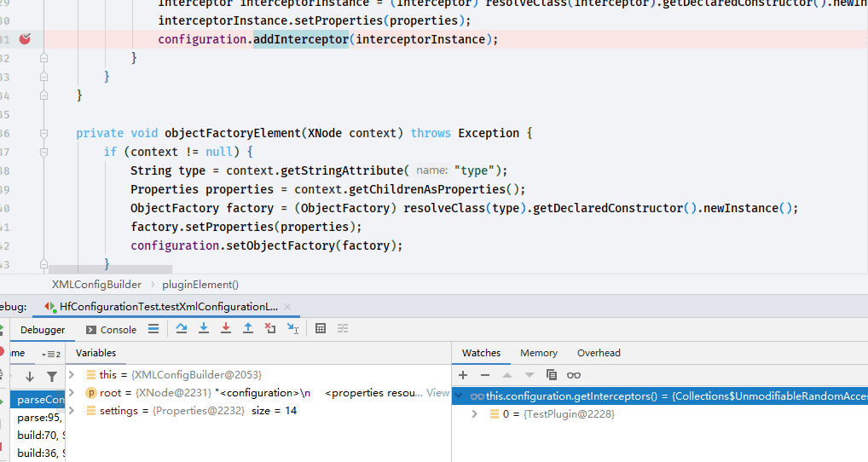Click the red Force Step Into icon

[226, 329]
